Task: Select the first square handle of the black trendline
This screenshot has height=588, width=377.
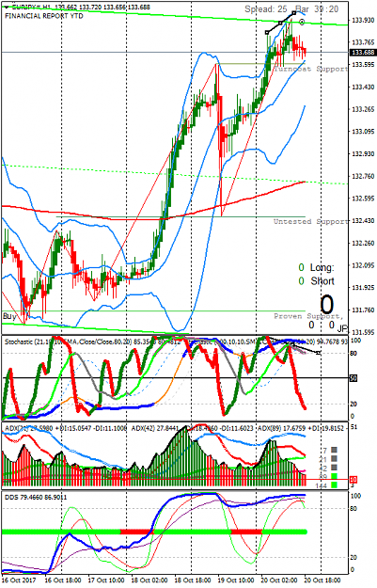Action: [x=267, y=33]
